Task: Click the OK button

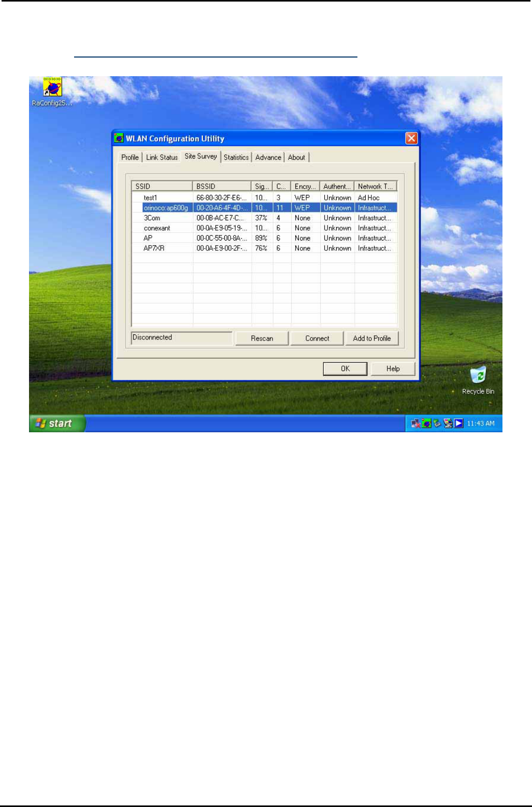Action: coord(345,369)
